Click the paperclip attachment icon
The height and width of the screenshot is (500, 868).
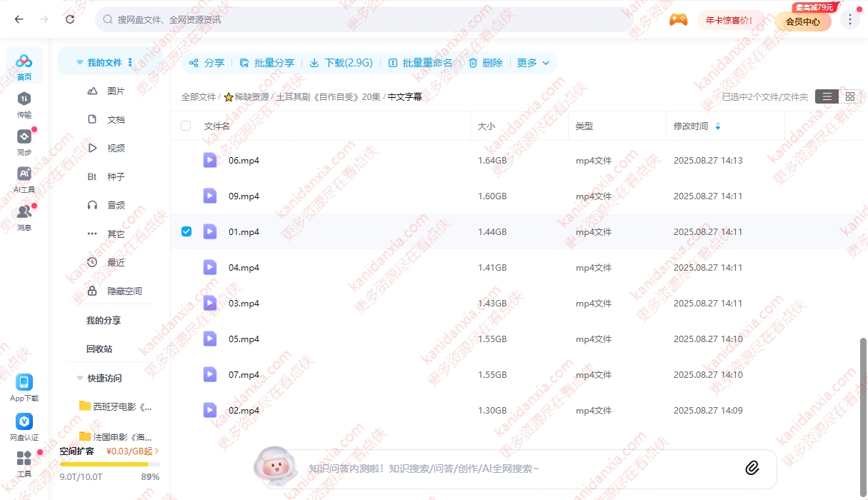[752, 468]
